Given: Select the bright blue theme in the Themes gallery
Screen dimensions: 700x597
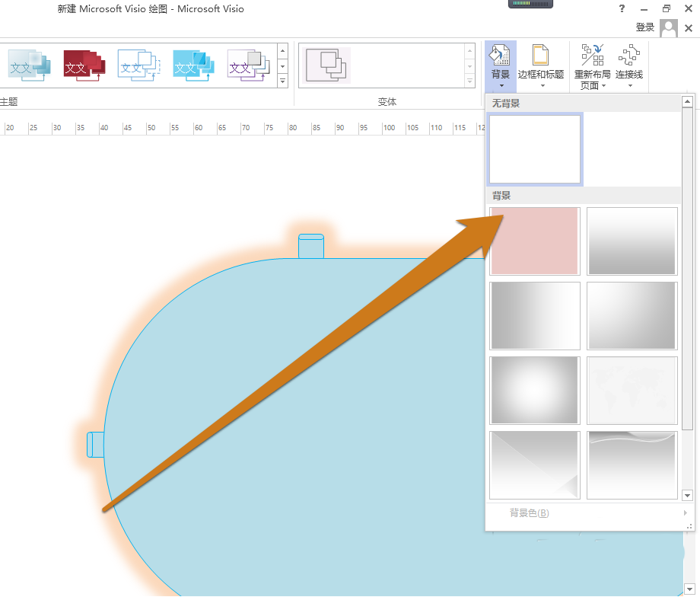Looking at the screenshot, I should pyautogui.click(x=193, y=65).
